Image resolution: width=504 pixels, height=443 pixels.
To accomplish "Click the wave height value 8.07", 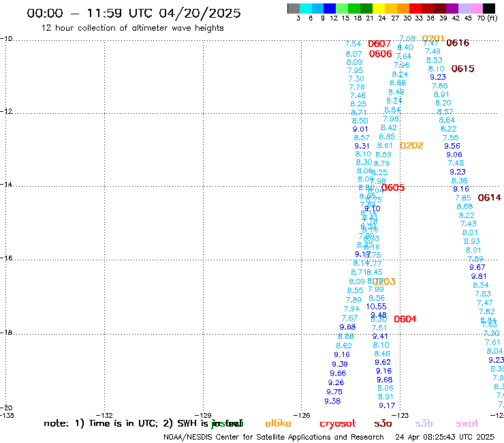I will 353,54.
